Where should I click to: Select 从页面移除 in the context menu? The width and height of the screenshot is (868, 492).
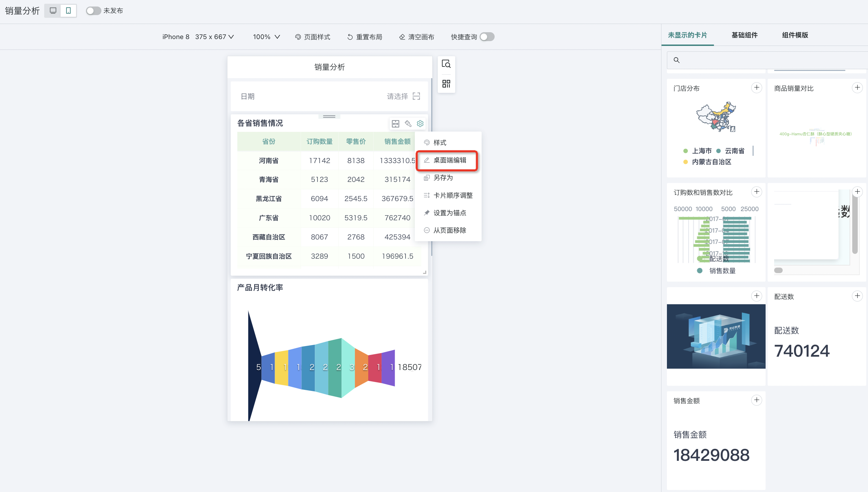point(448,230)
